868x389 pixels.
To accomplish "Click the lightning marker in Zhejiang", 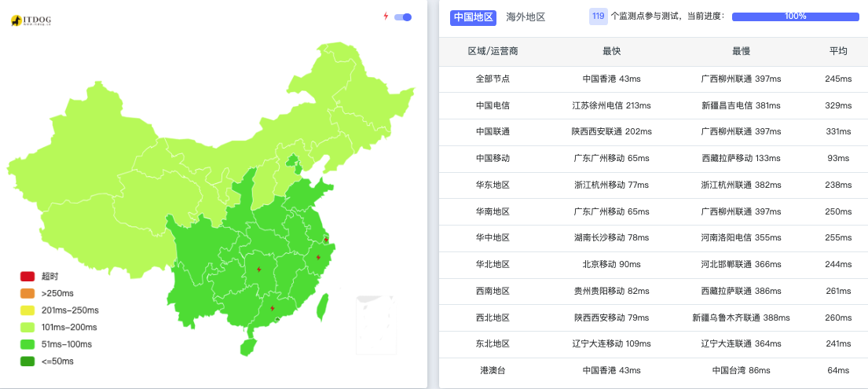I will point(318,257).
